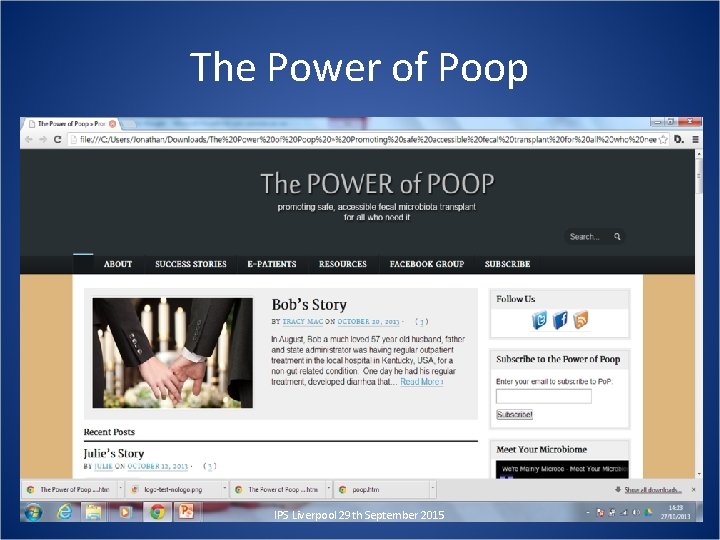
Task: Click the extension icon beside the star
Action: point(679,140)
